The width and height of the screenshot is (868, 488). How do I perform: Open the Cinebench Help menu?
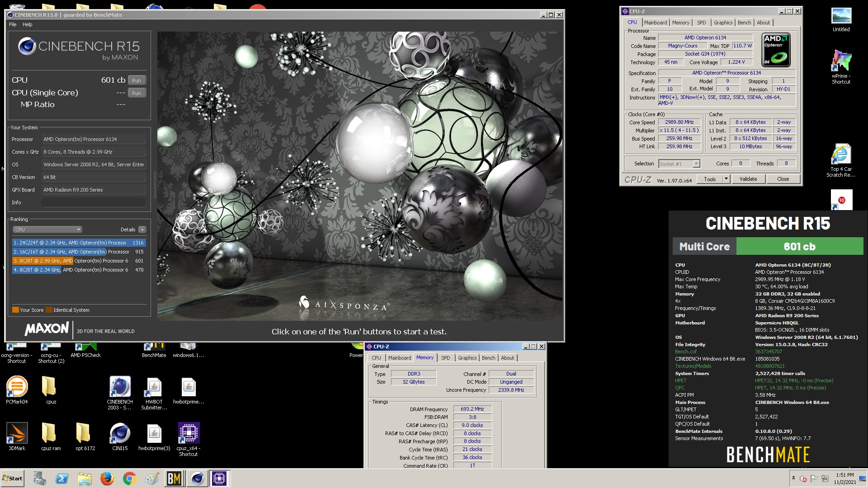point(28,24)
